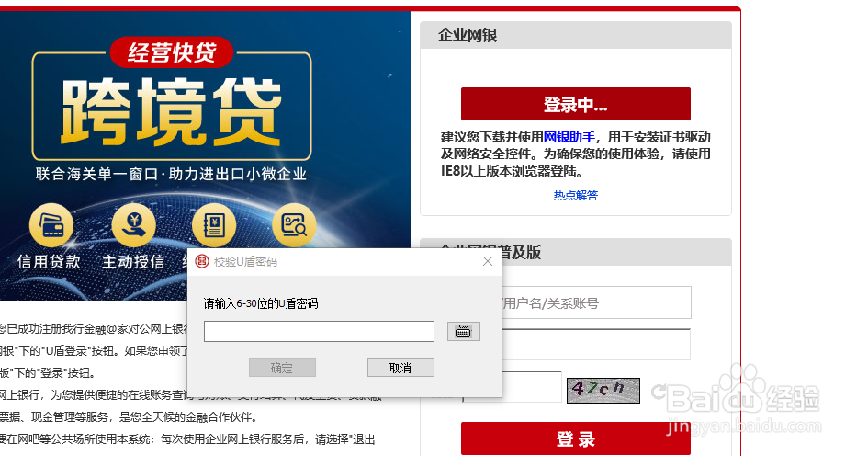Click the 跨境贷 banner title
Screen dimensions: 868x456
click(x=172, y=111)
